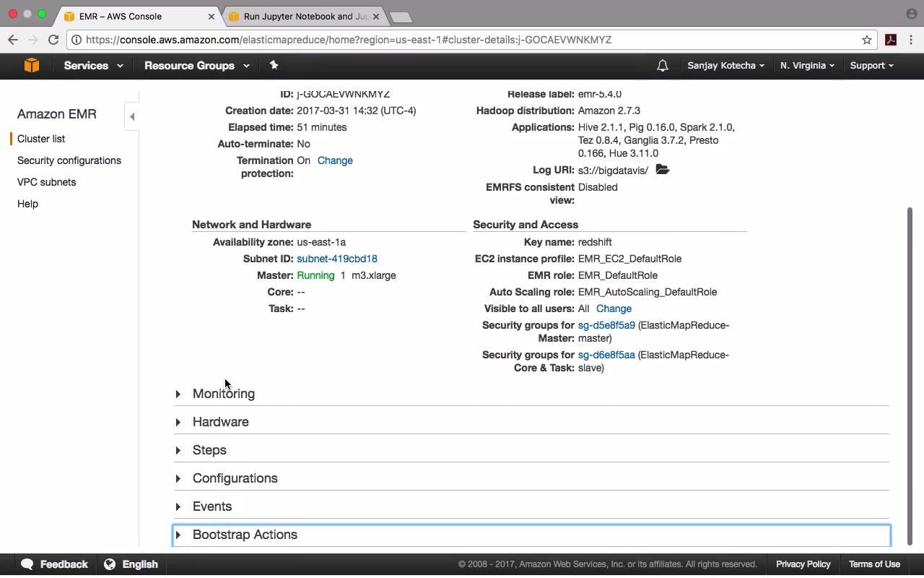Click the s3://bigdatavis/ log URI text
The width and height of the screenshot is (924, 578).
tap(613, 171)
